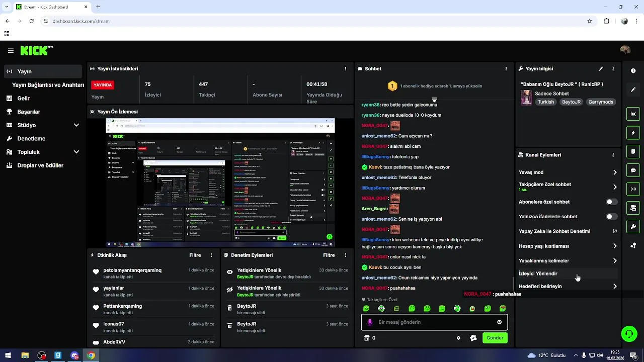Click the eye icon next to first Yetişkinlere Yönelik
Viewport: 644px width, 362px height.
point(230,272)
